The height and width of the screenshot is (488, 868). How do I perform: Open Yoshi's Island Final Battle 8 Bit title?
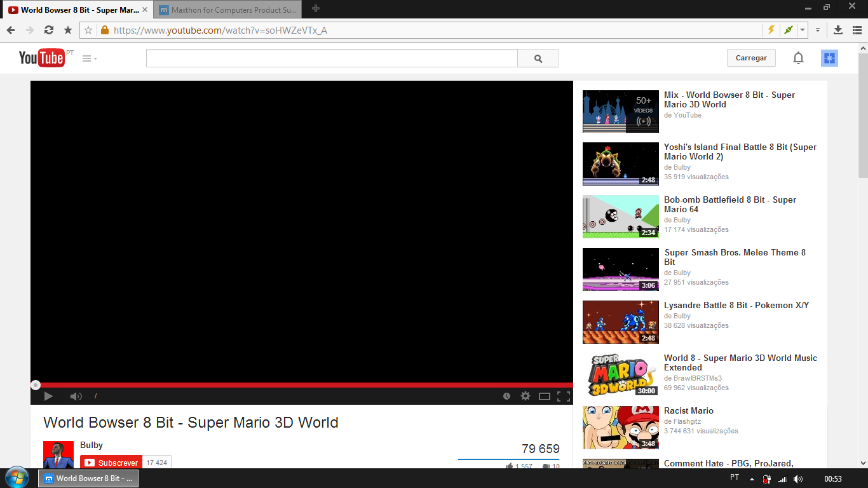(x=740, y=152)
